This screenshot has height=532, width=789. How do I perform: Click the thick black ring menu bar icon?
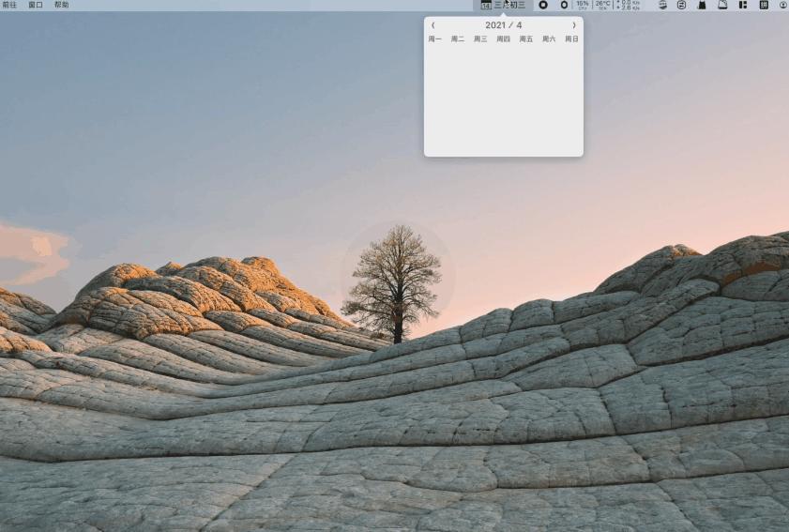pyautogui.click(x=543, y=5)
